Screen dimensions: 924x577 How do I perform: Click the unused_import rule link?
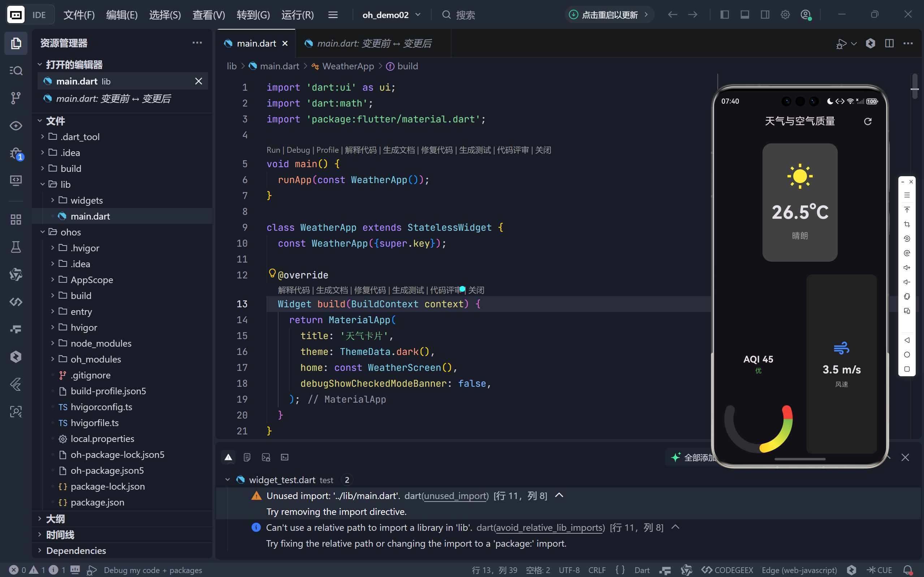[x=456, y=496]
